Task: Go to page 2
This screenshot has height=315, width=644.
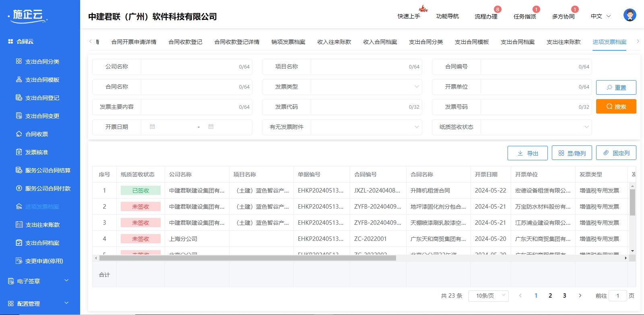Action: pos(550,296)
